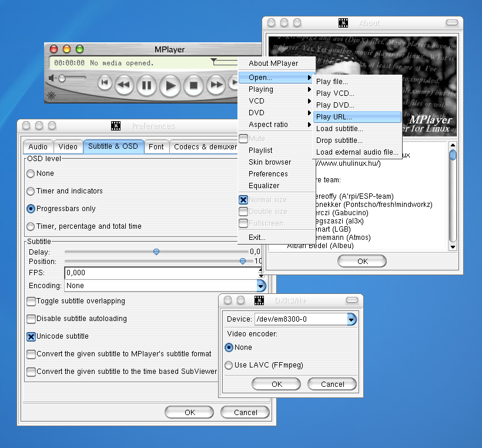Click the filmstrip icon in Preferences title bar
Image resolution: width=482 pixels, height=448 pixels.
click(x=116, y=126)
